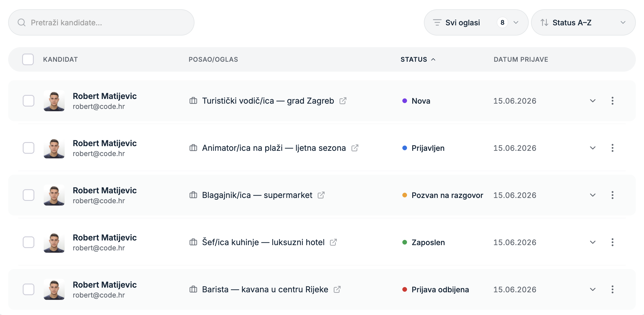Open external link for Barista kavana ad
Screen dimensions: 644x315
tap(337, 289)
